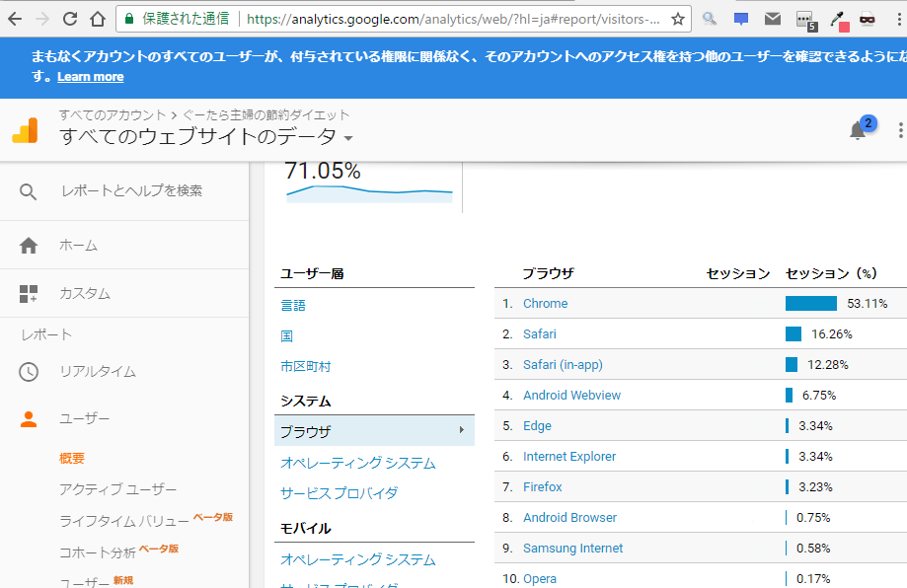Click the extension icon with 5 badge
Image resolution: width=907 pixels, height=588 pixels.
(805, 21)
